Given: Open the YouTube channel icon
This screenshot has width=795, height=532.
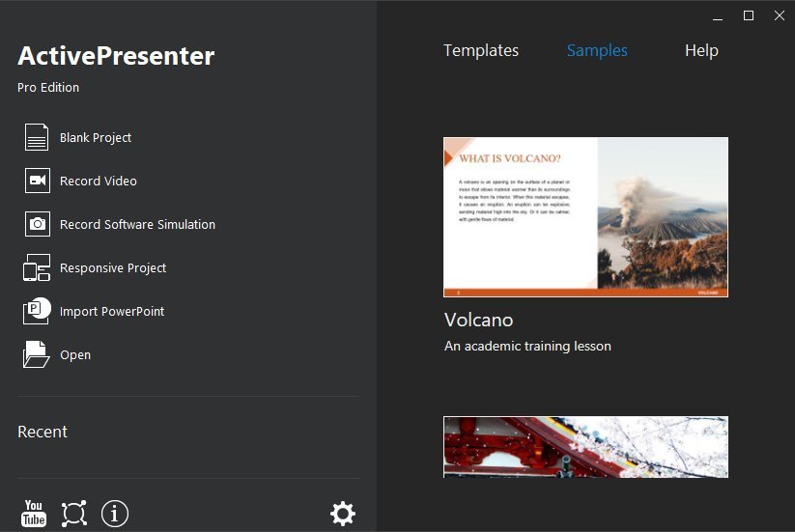Looking at the screenshot, I should point(34,514).
